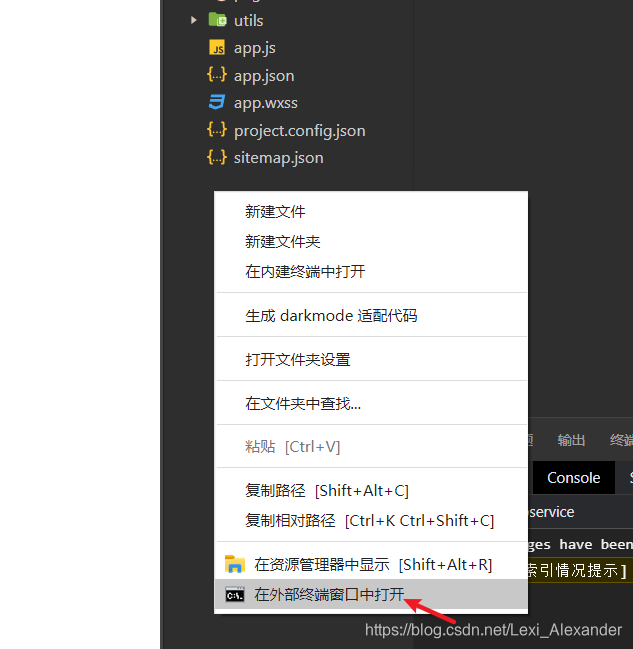Click the file explorer folder icon in menu
633x649 pixels.
[x=235, y=564]
